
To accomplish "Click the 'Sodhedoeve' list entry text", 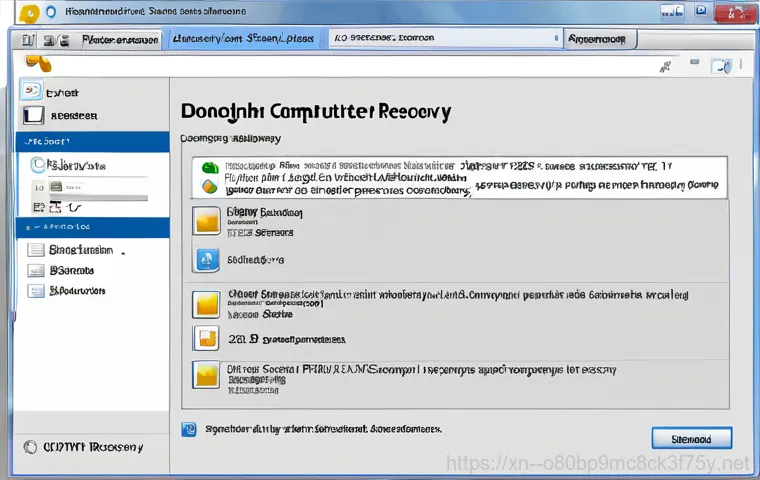I will tap(255, 260).
